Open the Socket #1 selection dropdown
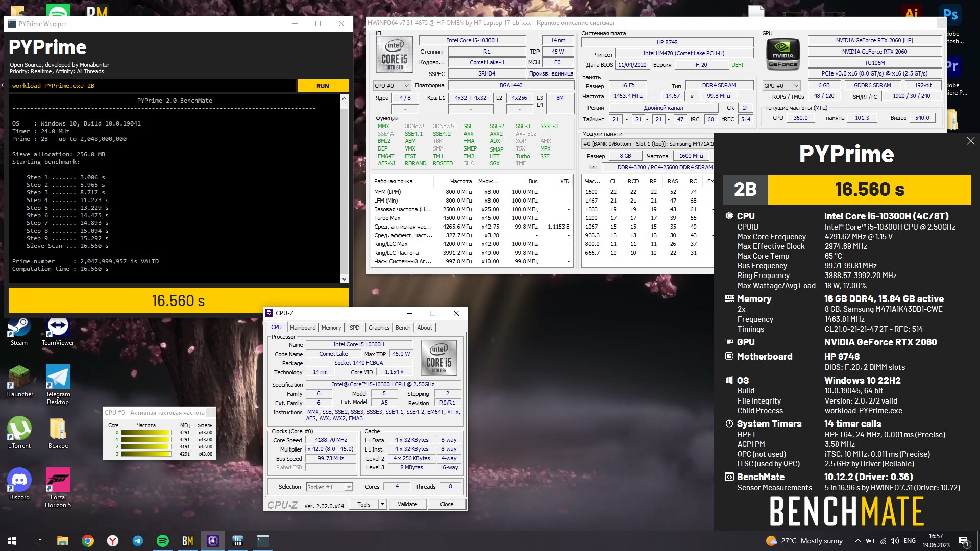This screenshot has width=980, height=551. (329, 487)
